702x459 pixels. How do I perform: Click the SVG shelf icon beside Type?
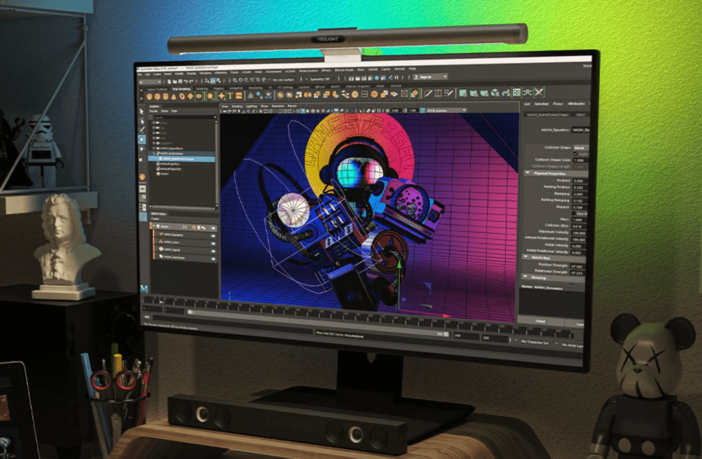tap(239, 96)
